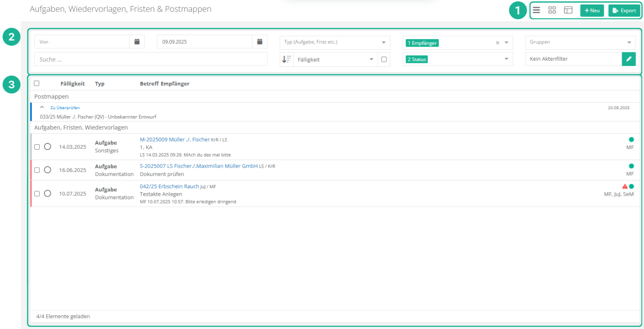This screenshot has width=644, height=329.
Task: Toggle checkbox next to Fälligkeit sort
Action: click(x=384, y=59)
